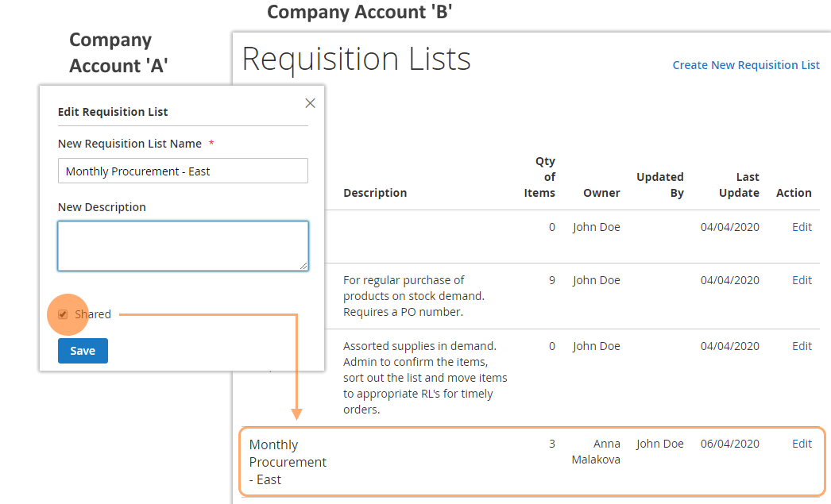Click 'For regular purchase of products' description
The image size is (831, 504).
414,296
